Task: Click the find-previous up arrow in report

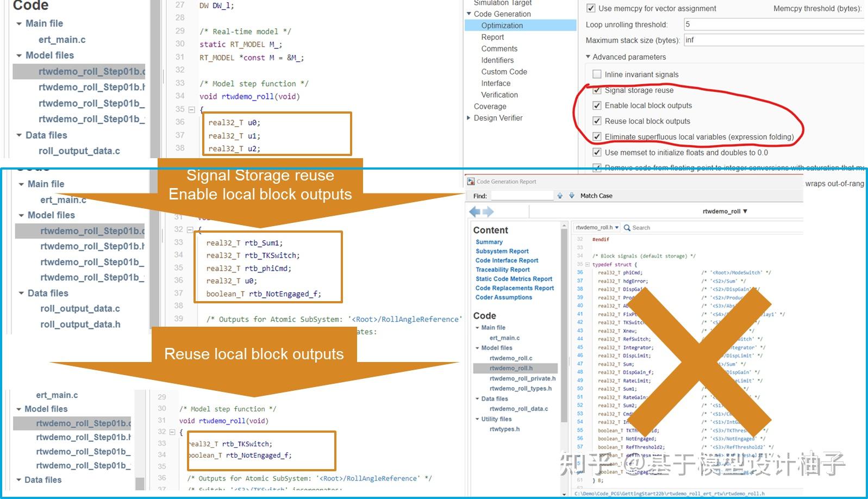Action: point(560,196)
